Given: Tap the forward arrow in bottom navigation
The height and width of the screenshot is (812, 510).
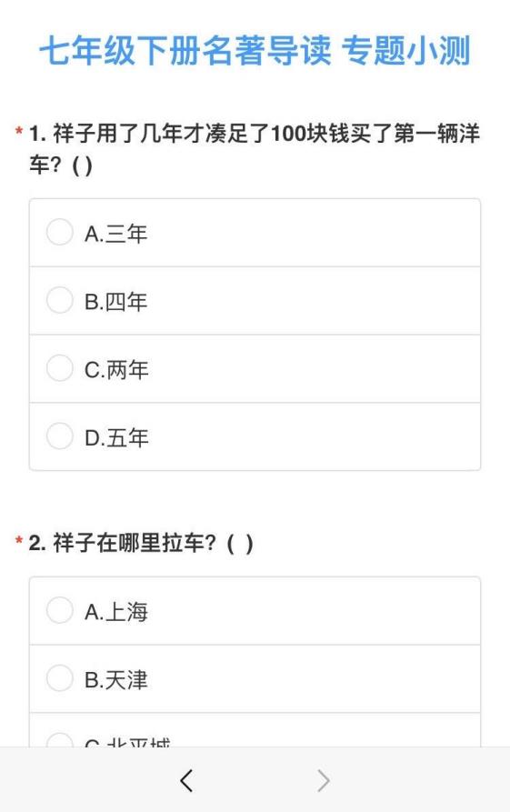Looking at the screenshot, I should click(324, 780).
